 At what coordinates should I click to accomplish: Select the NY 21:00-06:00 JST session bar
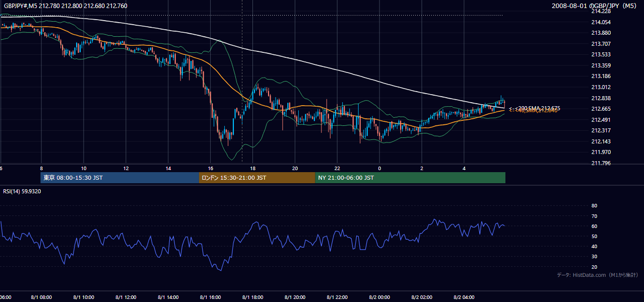410,178
